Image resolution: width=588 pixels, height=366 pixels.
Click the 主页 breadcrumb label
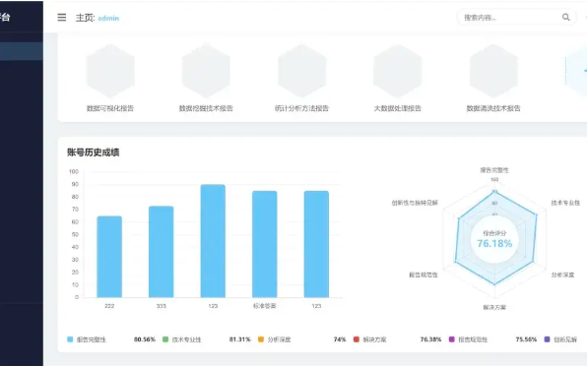tap(85, 18)
